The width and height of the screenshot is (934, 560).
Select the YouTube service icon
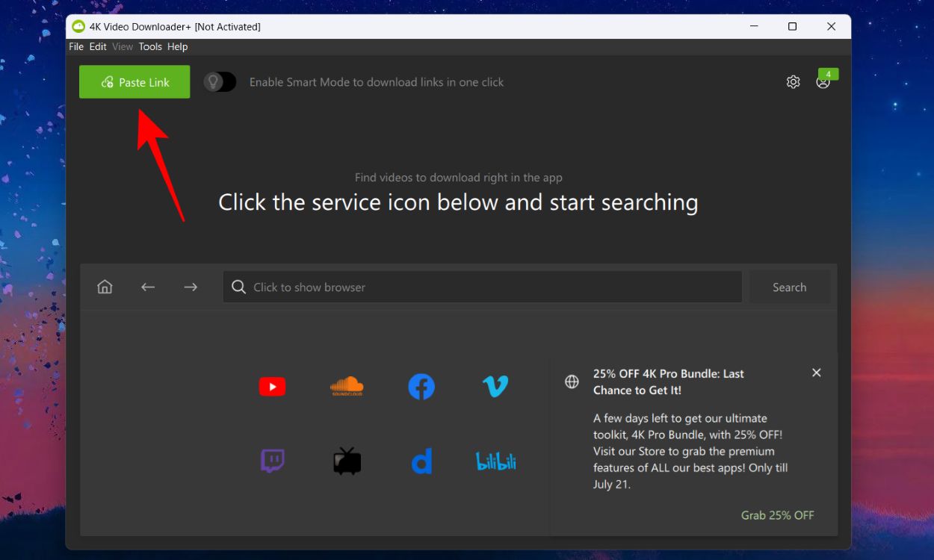point(272,386)
